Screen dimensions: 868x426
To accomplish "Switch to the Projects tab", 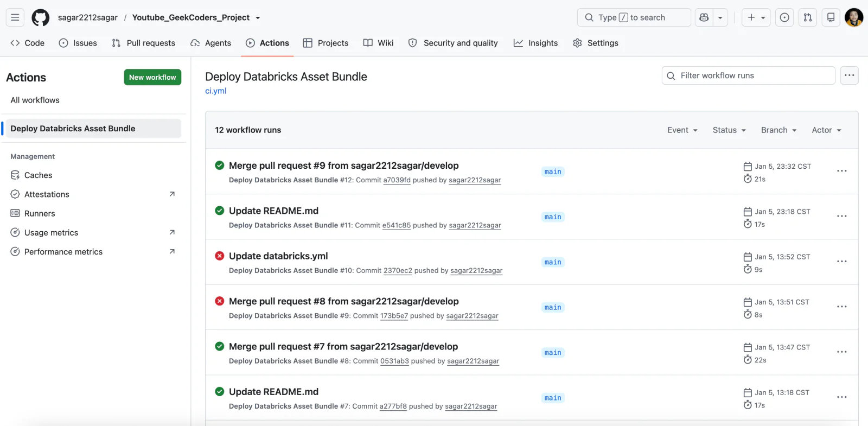I will [x=325, y=43].
